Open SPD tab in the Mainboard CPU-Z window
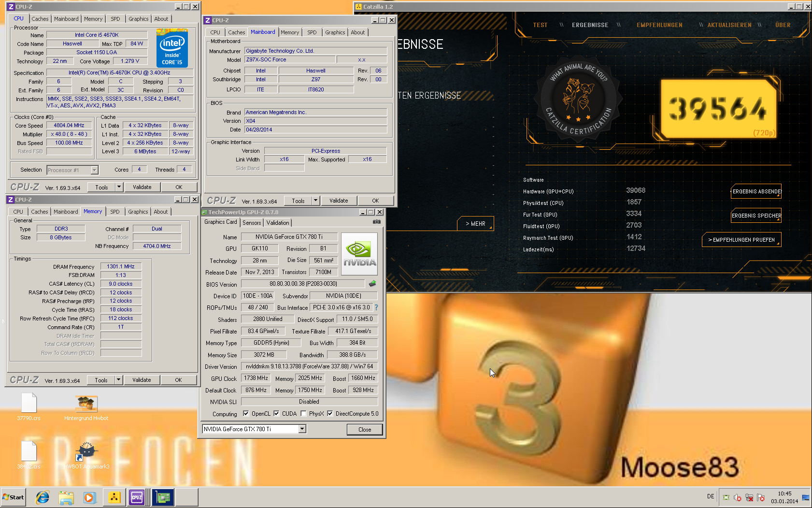The image size is (812, 508). pos(312,32)
